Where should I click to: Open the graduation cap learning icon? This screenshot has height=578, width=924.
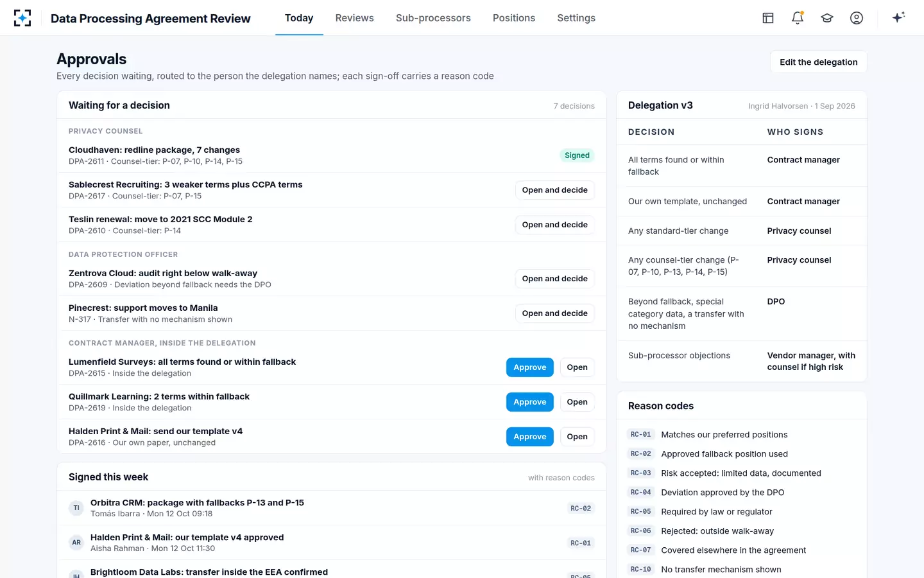[x=827, y=18]
